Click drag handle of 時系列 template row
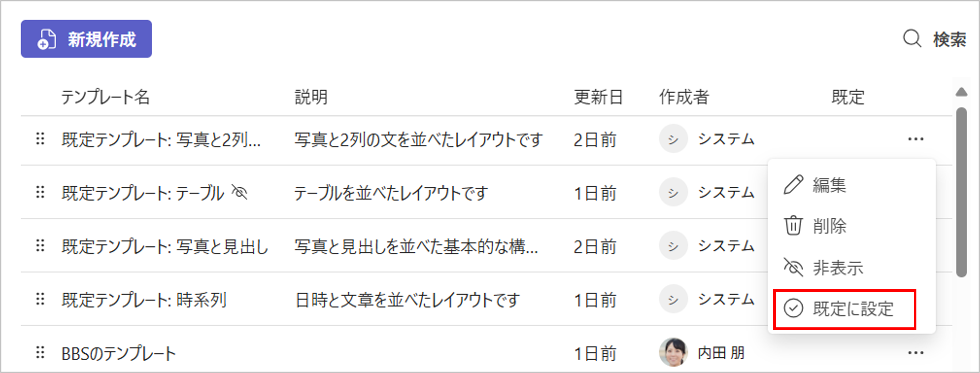The image size is (980, 373). pos(40,299)
